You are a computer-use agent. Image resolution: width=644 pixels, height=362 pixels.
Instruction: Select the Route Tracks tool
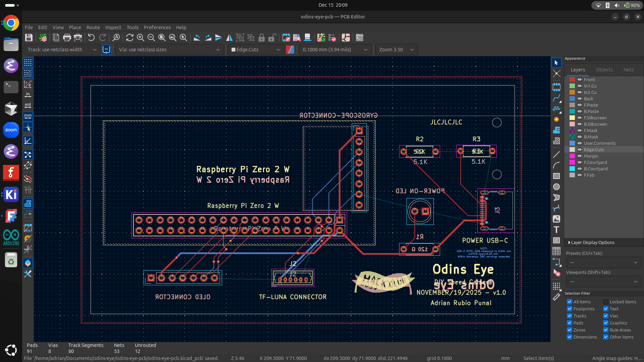tap(557, 98)
